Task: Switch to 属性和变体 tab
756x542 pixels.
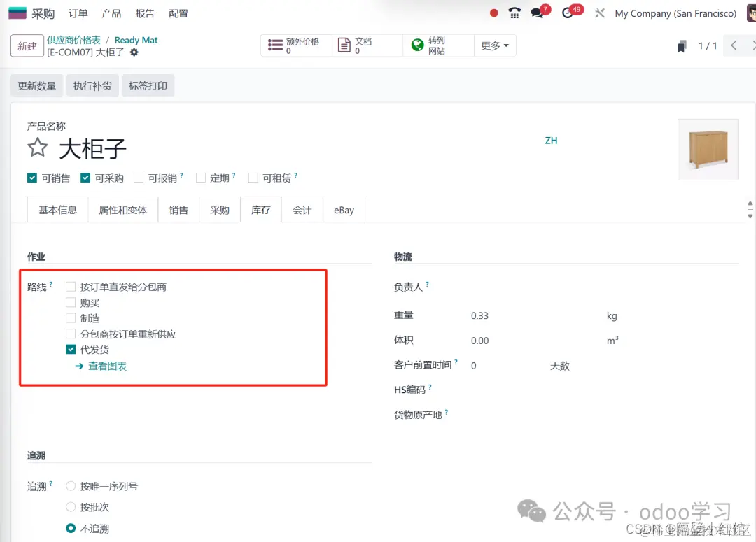Action: (x=123, y=210)
